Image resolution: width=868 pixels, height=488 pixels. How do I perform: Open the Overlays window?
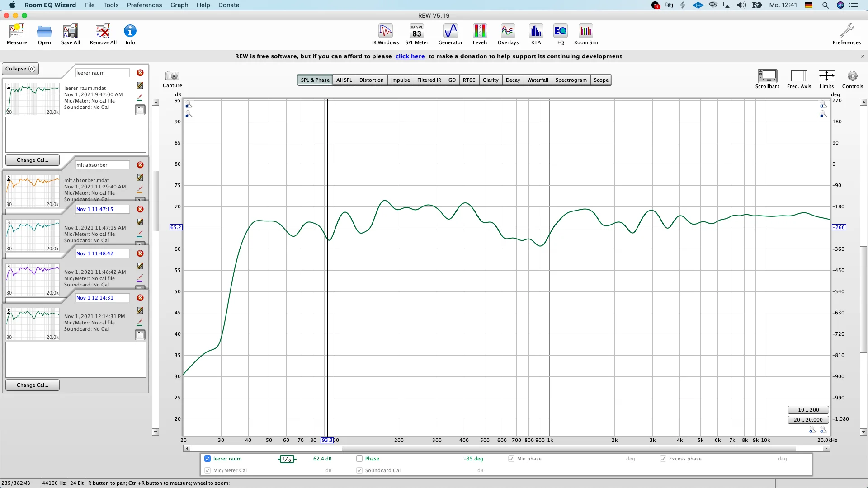click(x=508, y=34)
